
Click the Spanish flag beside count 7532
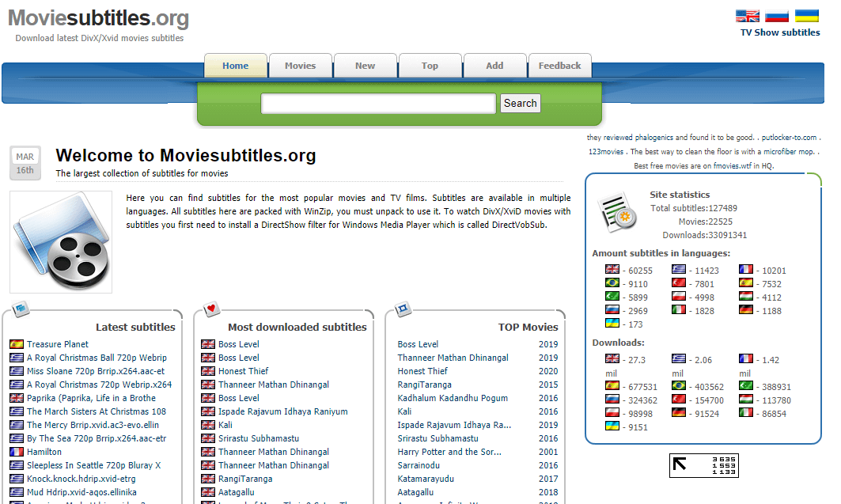(x=746, y=282)
